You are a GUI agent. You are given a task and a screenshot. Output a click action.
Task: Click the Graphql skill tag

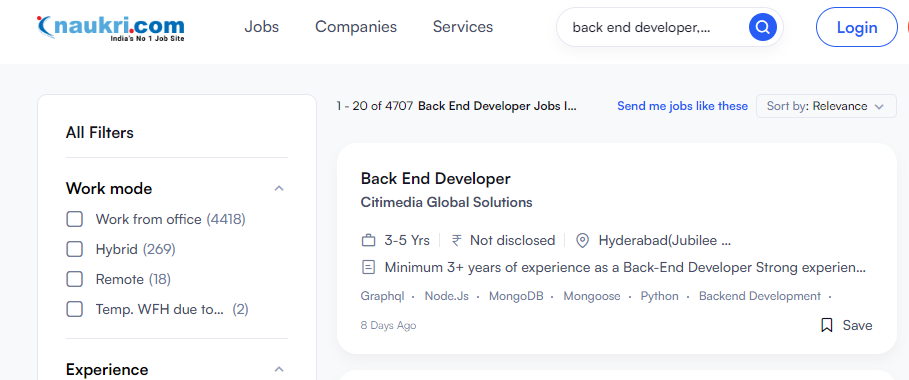pos(383,296)
